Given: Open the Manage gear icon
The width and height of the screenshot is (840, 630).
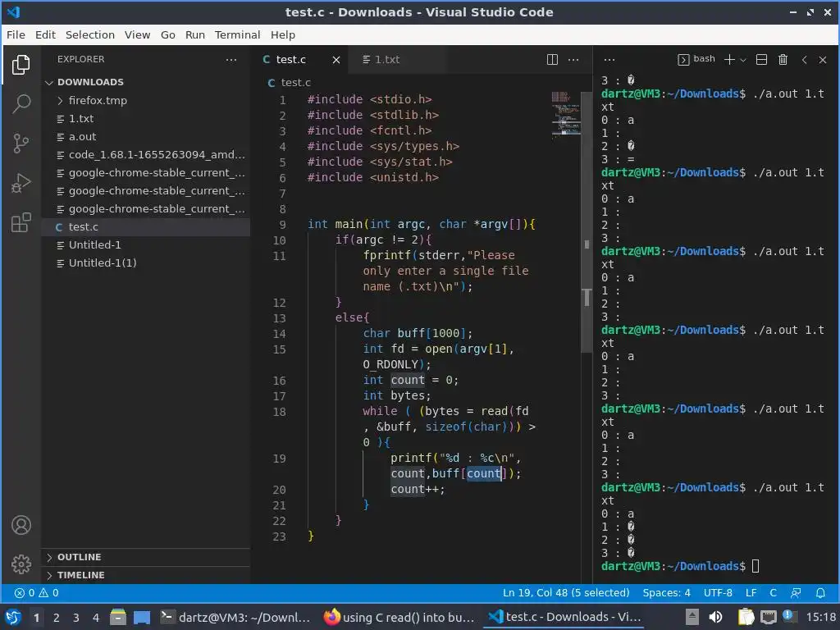Looking at the screenshot, I should [x=21, y=564].
